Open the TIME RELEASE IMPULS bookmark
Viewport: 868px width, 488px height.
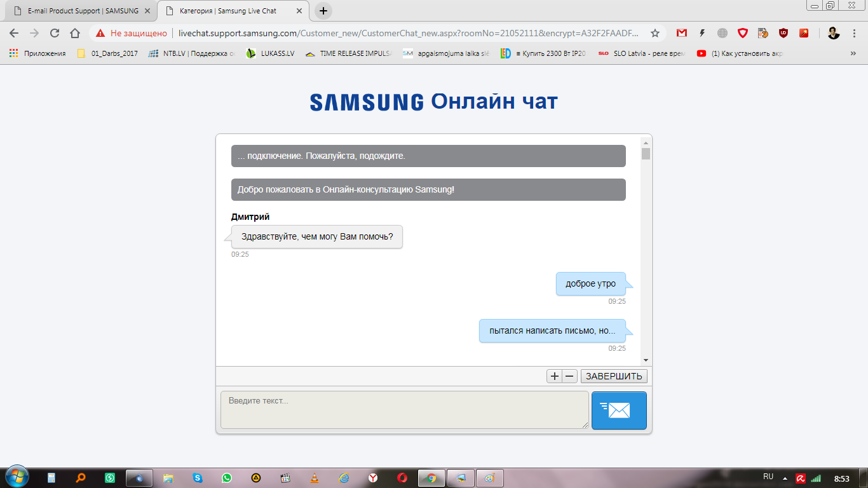click(349, 53)
